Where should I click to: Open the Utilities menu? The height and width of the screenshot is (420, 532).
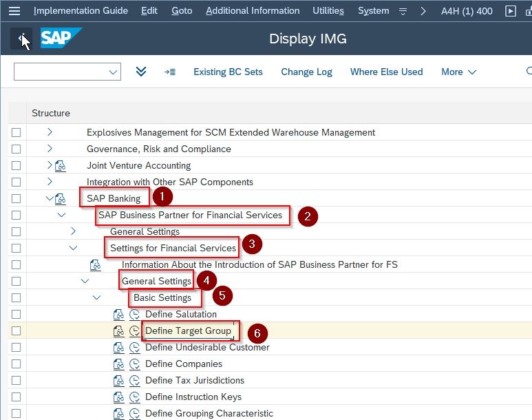coord(328,11)
